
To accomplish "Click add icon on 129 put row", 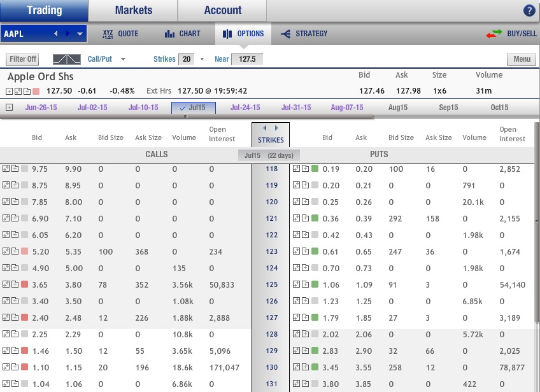I will click(305, 351).
